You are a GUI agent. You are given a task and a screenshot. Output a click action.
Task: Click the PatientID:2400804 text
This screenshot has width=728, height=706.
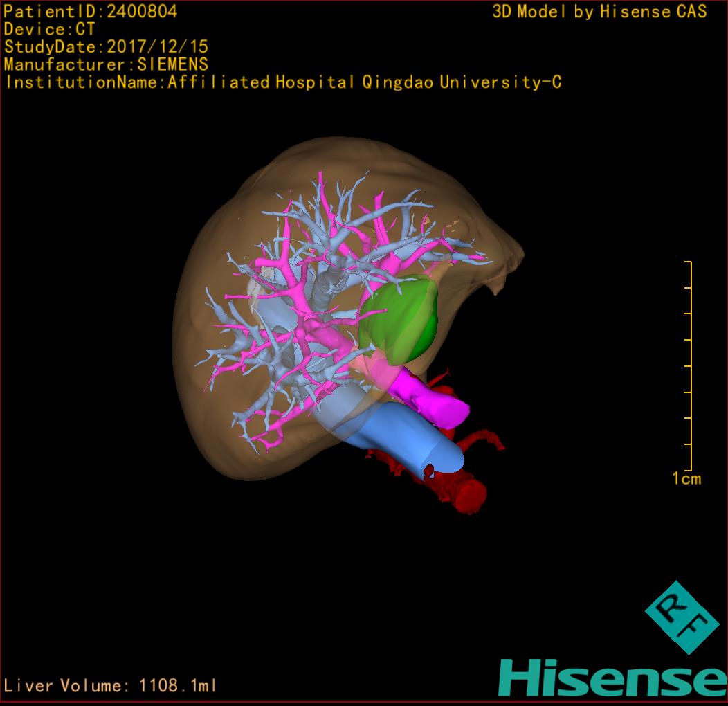(91, 11)
